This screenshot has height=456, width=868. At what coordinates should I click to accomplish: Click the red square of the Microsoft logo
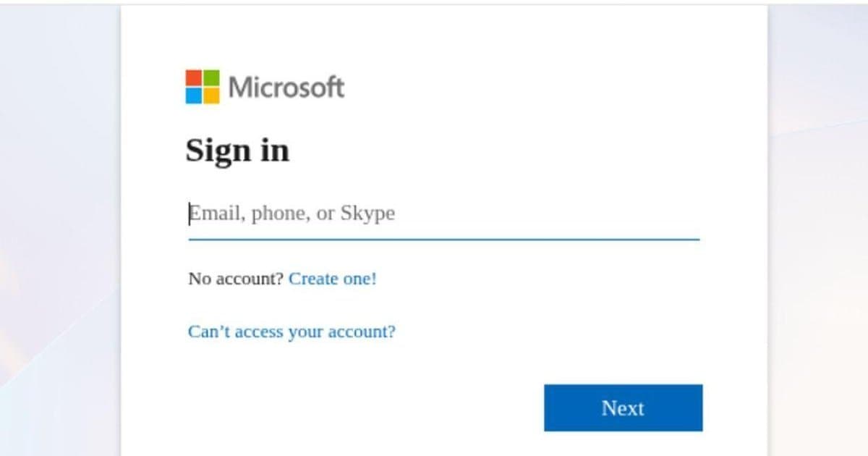click(x=194, y=77)
